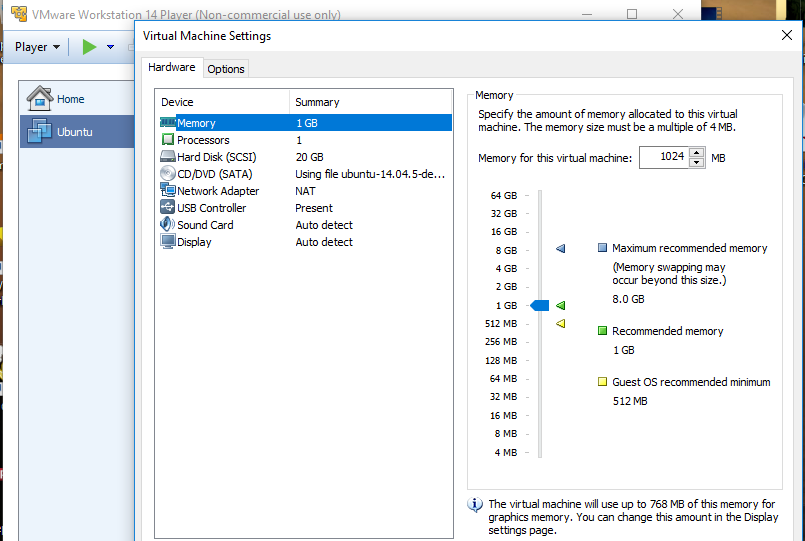Image resolution: width=805 pixels, height=541 pixels.
Task: Click the USB Controller icon
Action: coord(168,207)
